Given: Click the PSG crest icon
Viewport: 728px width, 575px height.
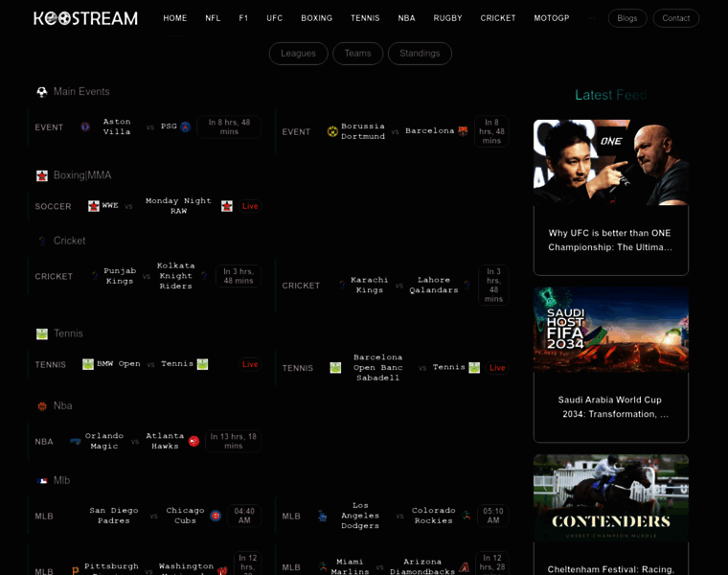Looking at the screenshot, I should (x=185, y=126).
